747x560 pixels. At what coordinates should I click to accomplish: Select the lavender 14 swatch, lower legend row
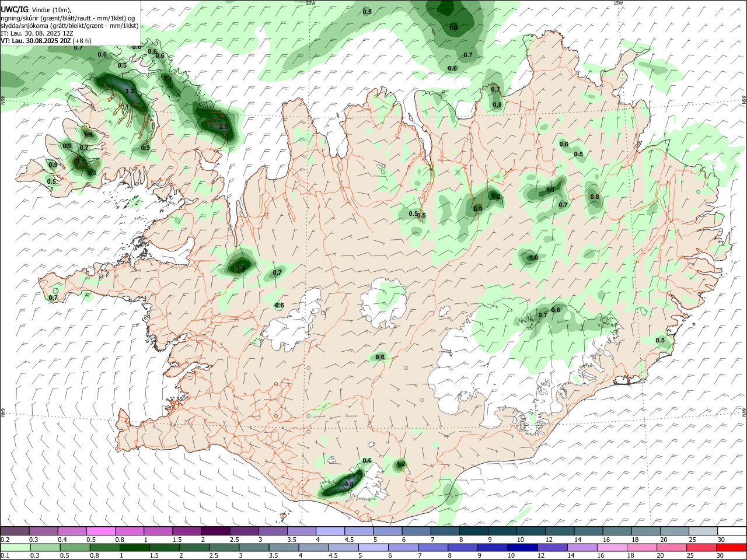pos(582,547)
